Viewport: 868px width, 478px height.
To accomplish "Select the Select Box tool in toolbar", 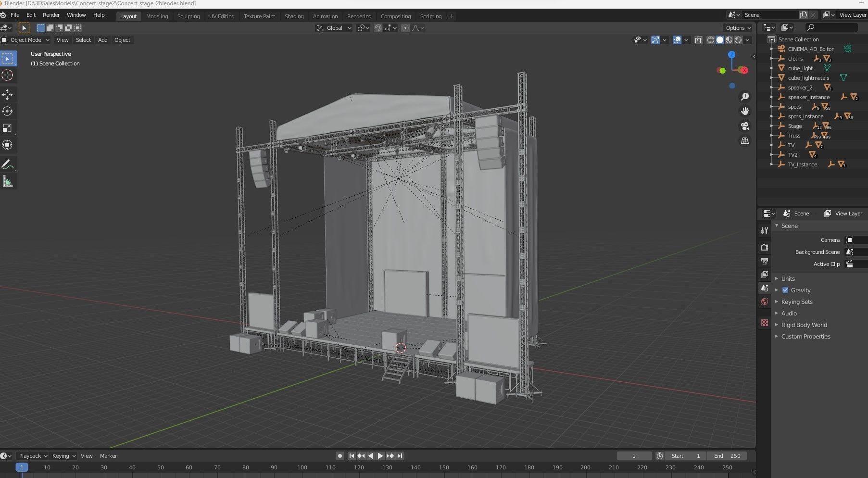I will click(8, 59).
